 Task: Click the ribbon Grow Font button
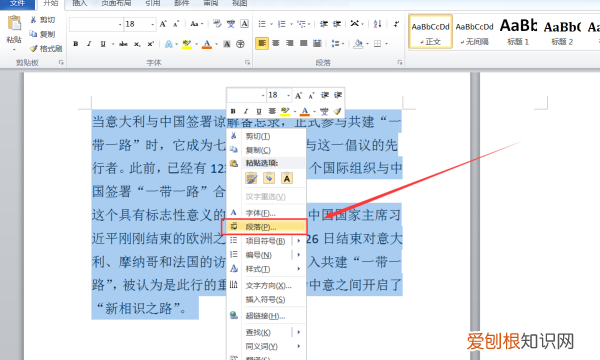pos(163,24)
